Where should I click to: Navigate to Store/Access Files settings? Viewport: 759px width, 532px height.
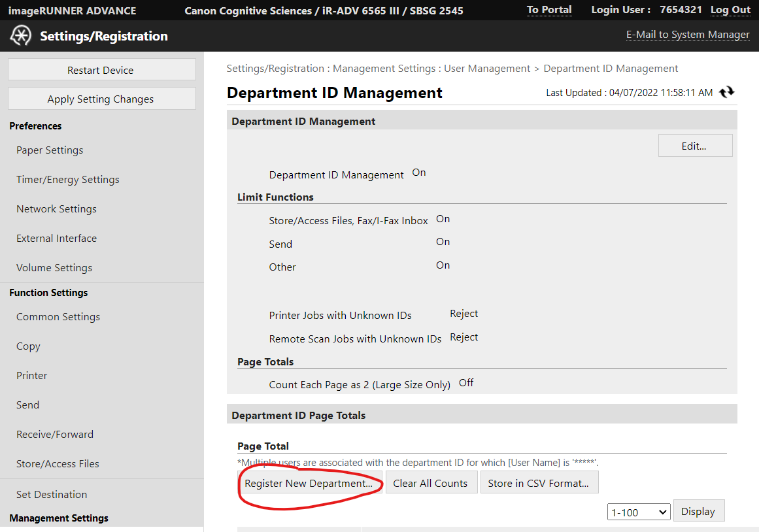pyautogui.click(x=58, y=464)
